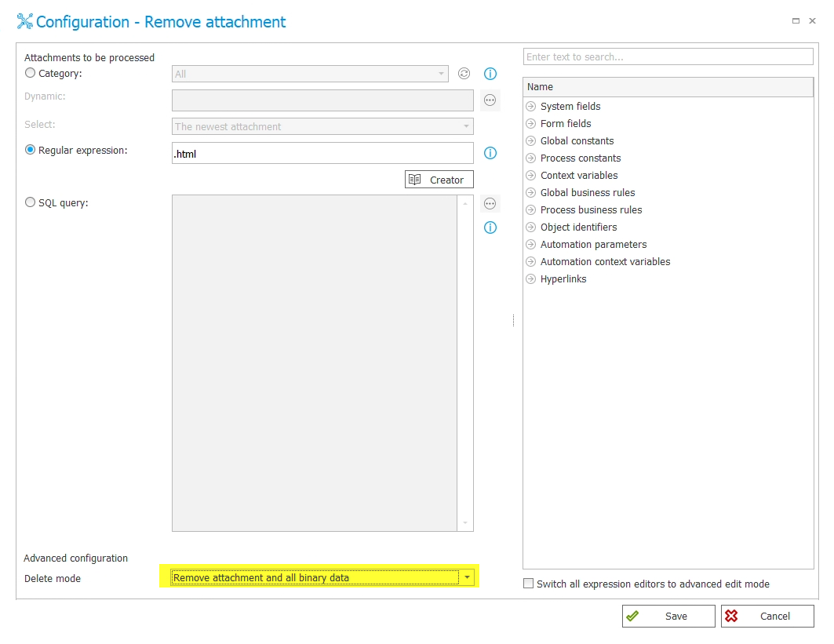This screenshot has height=644, width=834.
Task: Click the Cancel button
Action: pos(767,617)
